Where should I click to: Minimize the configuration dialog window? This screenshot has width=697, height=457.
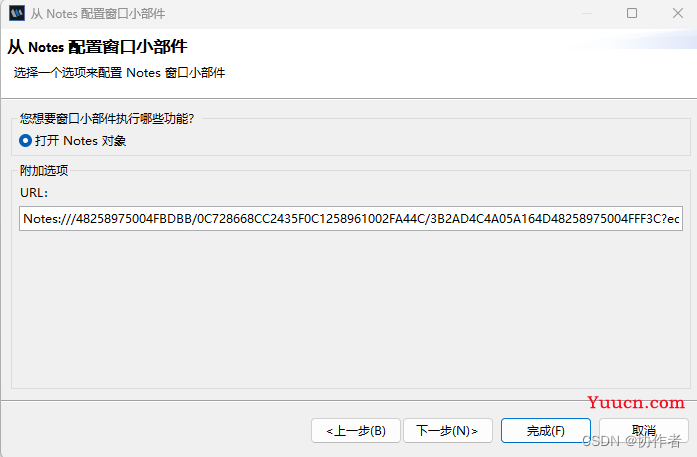tap(587, 13)
